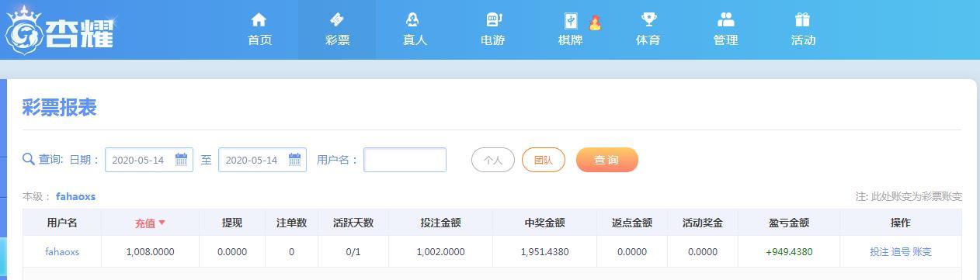
Task: Focus the end date field 2020-05-14
Action: 262,160
